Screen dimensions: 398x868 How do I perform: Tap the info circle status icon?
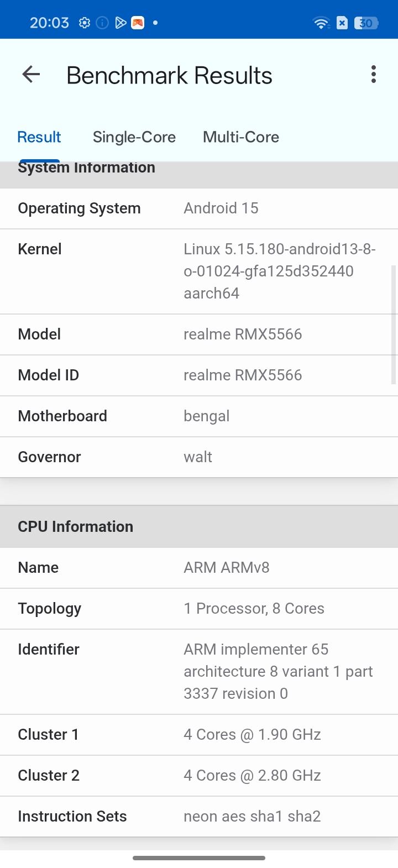click(102, 23)
